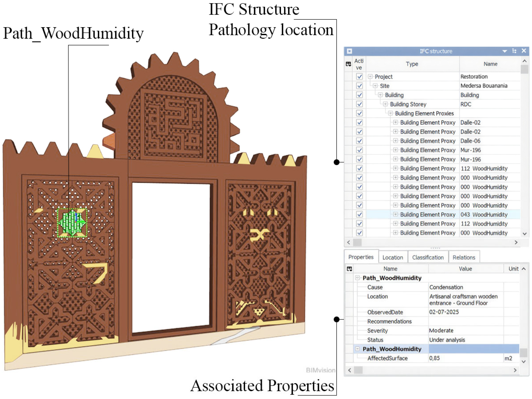The image size is (532, 399).
Task: Click the AffectedSurface value 0,85
Action: tap(435, 358)
